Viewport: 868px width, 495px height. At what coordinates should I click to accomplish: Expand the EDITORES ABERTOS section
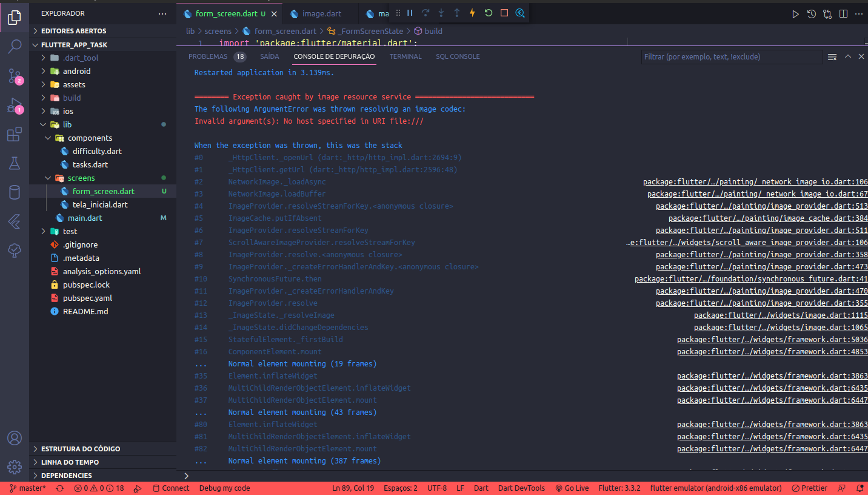coord(103,31)
